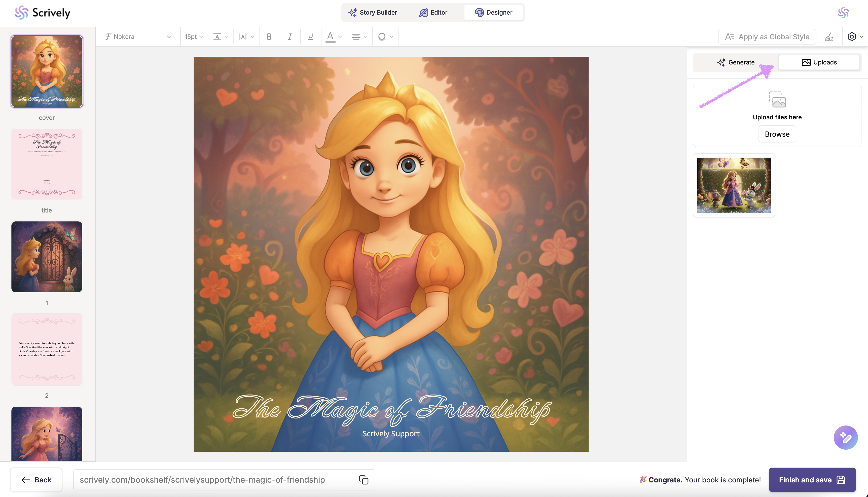Expand the text outline circle dropdown

pos(385,37)
